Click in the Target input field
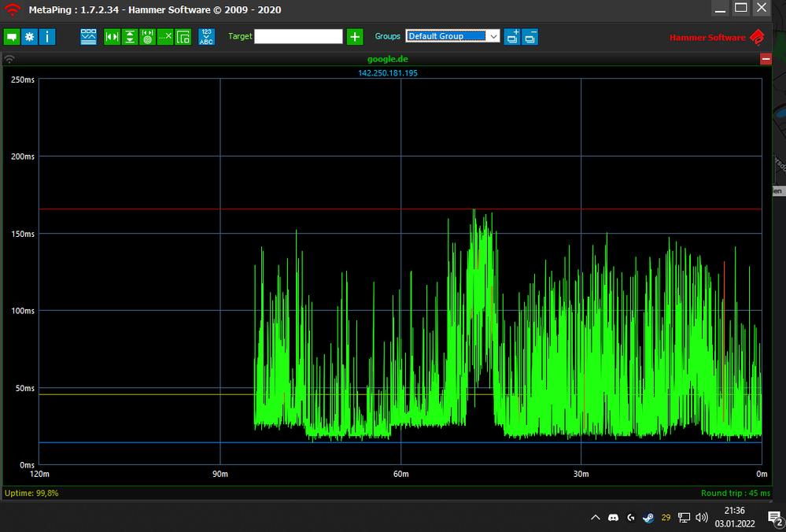The width and height of the screenshot is (786, 532). [298, 36]
